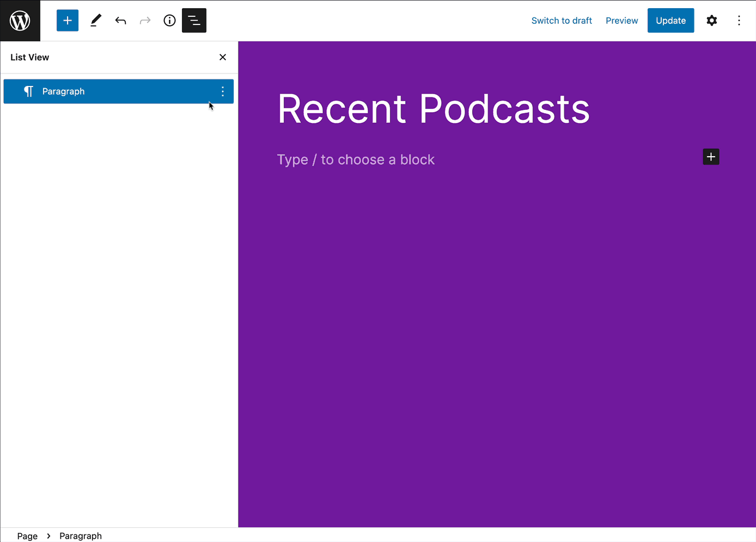756x542 pixels.
Task: Click the WordPress logo to exit editor
Action: [x=20, y=21]
